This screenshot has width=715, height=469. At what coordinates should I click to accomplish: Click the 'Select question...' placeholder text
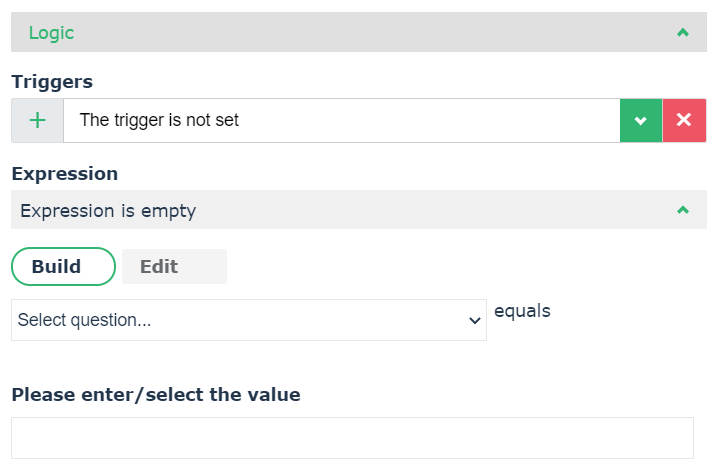[84, 321]
